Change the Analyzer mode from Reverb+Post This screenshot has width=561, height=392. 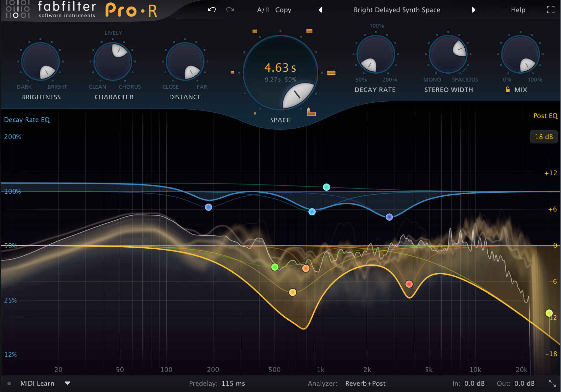tap(365, 383)
